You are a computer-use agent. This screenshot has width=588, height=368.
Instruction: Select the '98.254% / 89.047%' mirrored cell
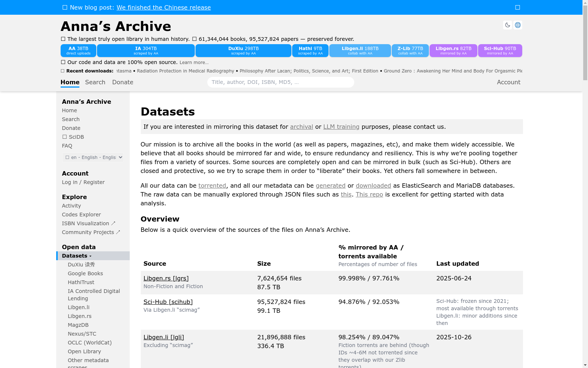(x=369, y=337)
